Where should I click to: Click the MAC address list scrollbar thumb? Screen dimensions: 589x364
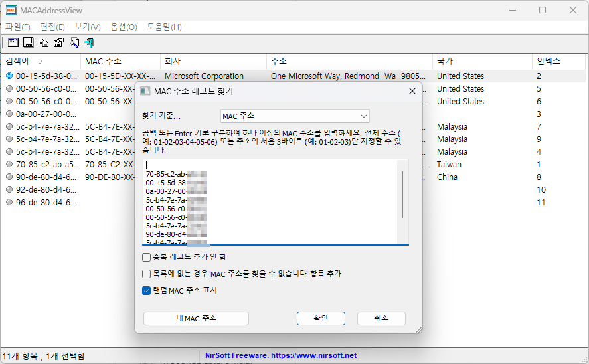click(x=402, y=195)
